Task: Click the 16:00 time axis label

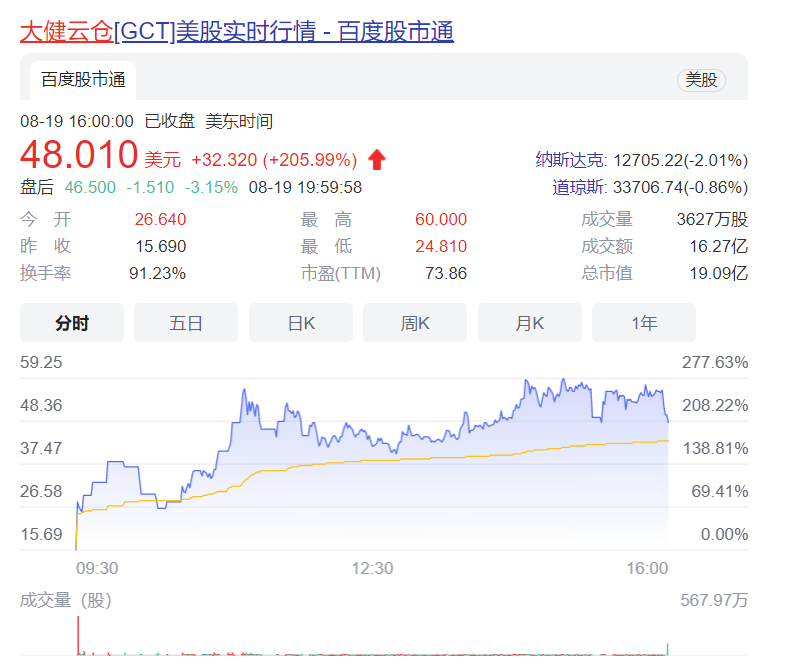Action: (647, 568)
